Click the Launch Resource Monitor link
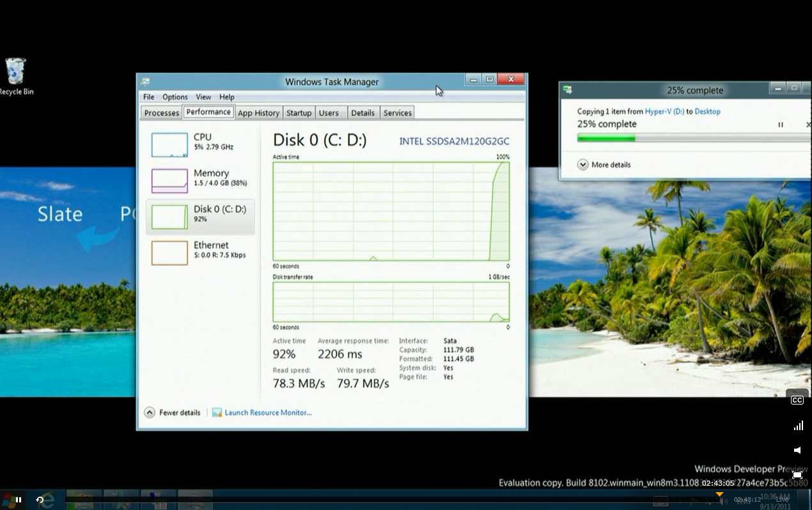Image resolution: width=812 pixels, height=510 pixels. [x=267, y=413]
